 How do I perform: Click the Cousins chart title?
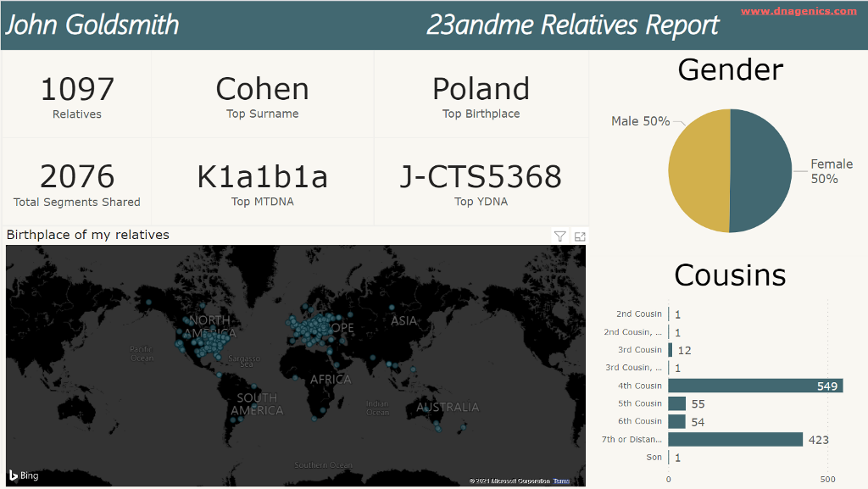[730, 275]
